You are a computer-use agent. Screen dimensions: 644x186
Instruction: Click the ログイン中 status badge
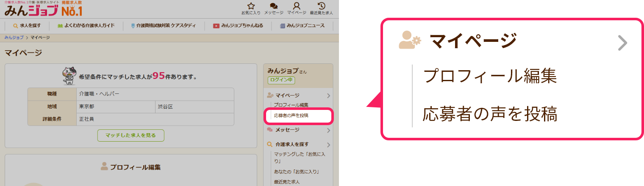tap(281, 80)
